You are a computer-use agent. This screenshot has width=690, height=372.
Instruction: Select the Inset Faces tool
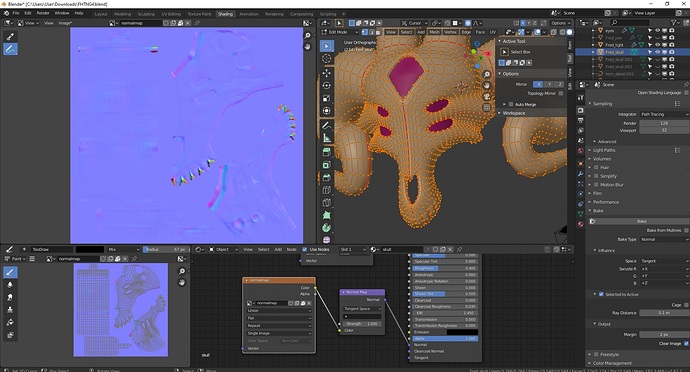pyautogui.click(x=327, y=165)
